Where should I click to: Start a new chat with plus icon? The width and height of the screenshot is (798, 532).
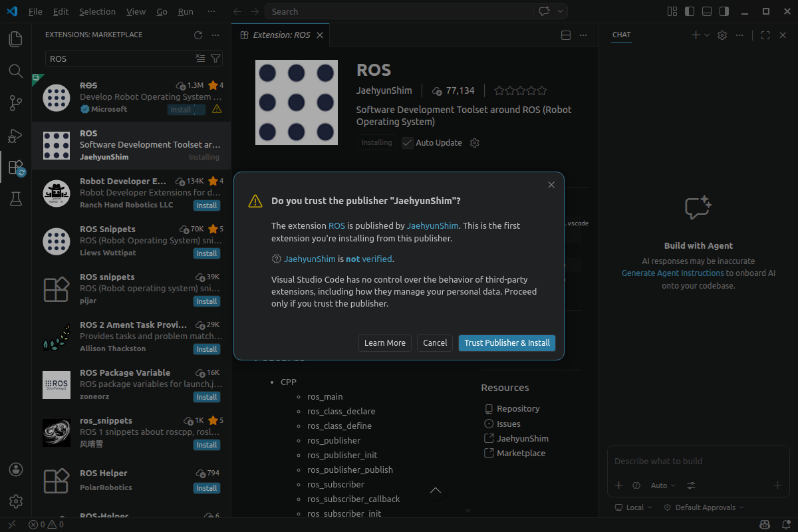click(x=696, y=35)
